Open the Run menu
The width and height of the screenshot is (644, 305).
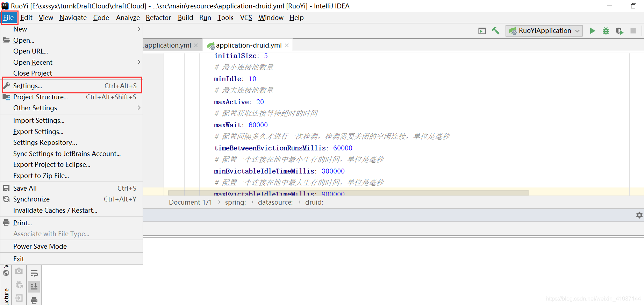205,17
